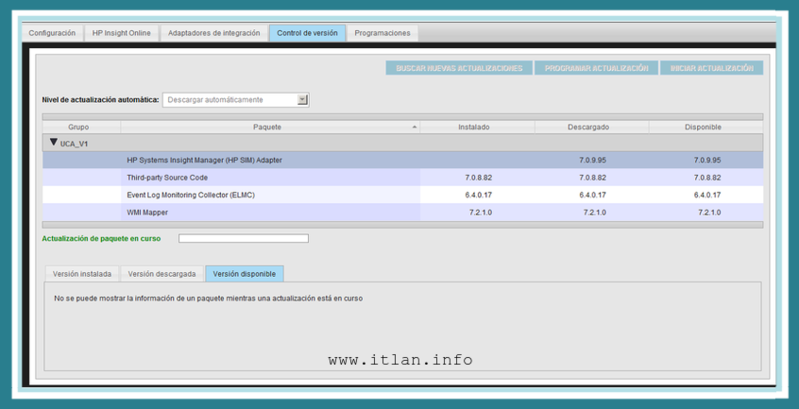This screenshot has height=409, width=799.
Task: Select HP Systems Insight Manager Adapter row
Action: coord(205,160)
